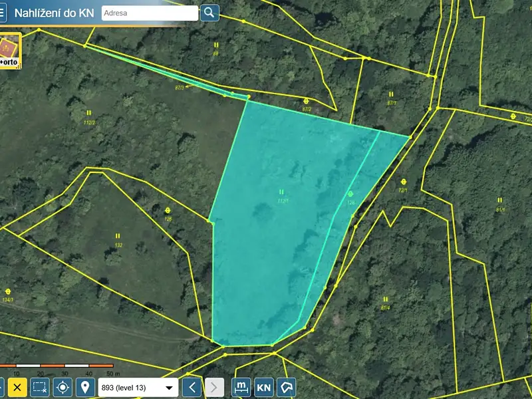Click parcel label 87/3

coord(180,88)
